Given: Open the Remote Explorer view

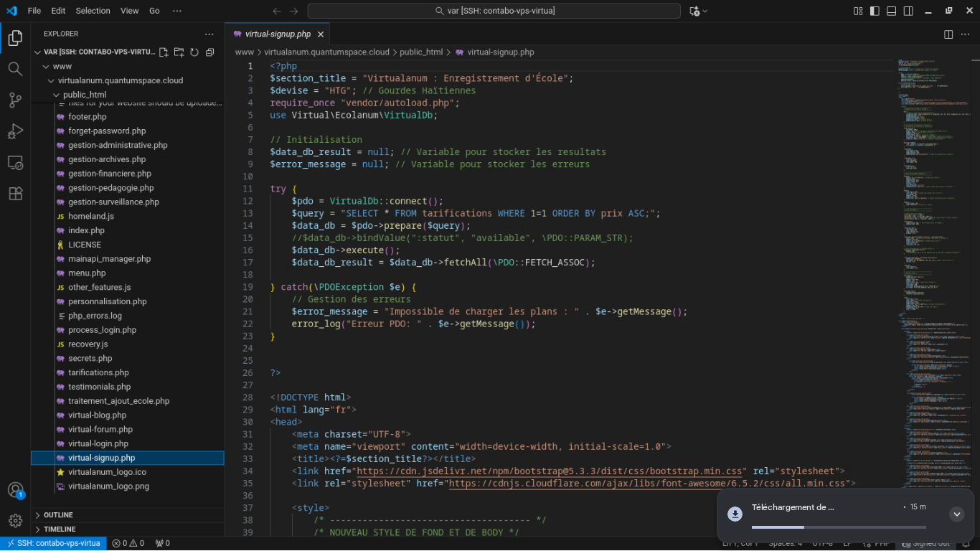Looking at the screenshot, I should pos(15,163).
